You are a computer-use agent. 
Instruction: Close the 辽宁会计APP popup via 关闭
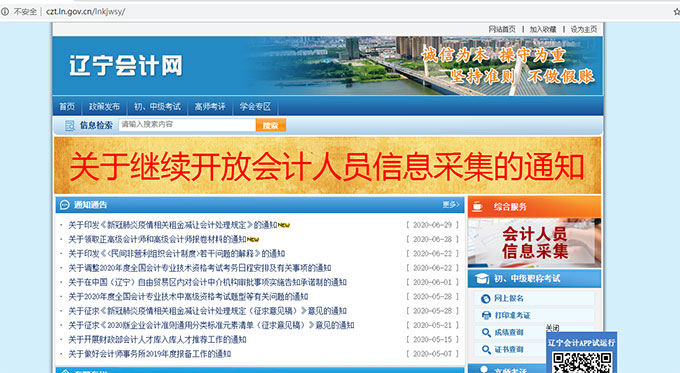click(x=552, y=328)
